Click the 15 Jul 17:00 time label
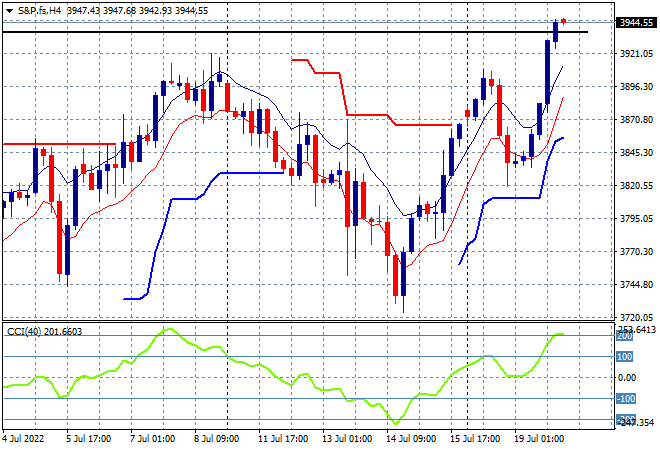 click(x=475, y=439)
